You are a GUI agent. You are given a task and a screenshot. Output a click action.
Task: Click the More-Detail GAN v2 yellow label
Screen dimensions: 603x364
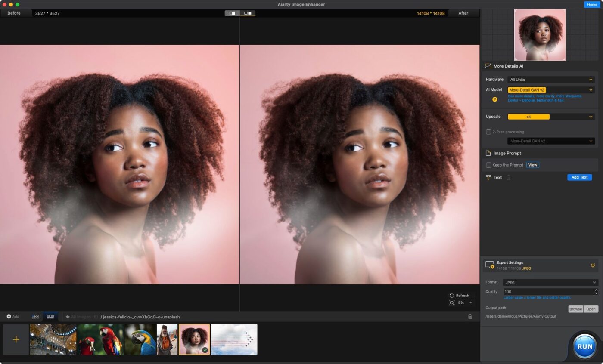pyautogui.click(x=527, y=90)
